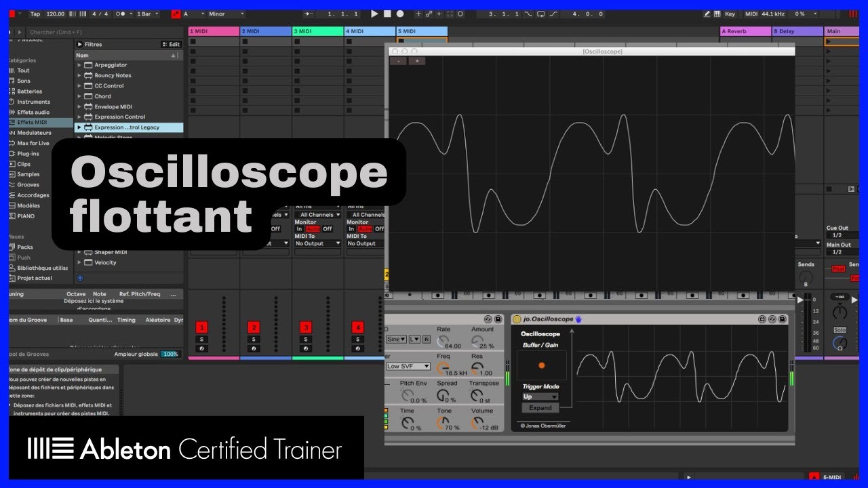Open track 3 No Output dropdown
This screenshot has height=488, width=868.
pyautogui.click(x=318, y=243)
